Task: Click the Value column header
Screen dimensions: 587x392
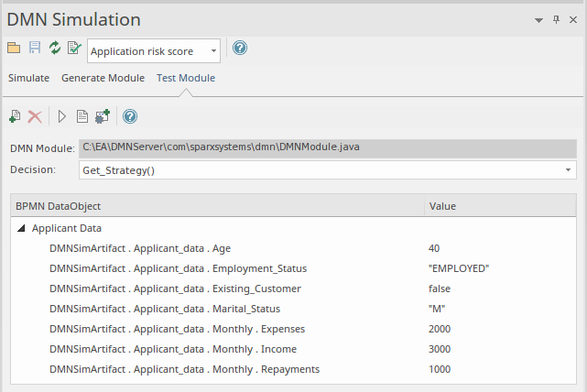Action: click(442, 206)
